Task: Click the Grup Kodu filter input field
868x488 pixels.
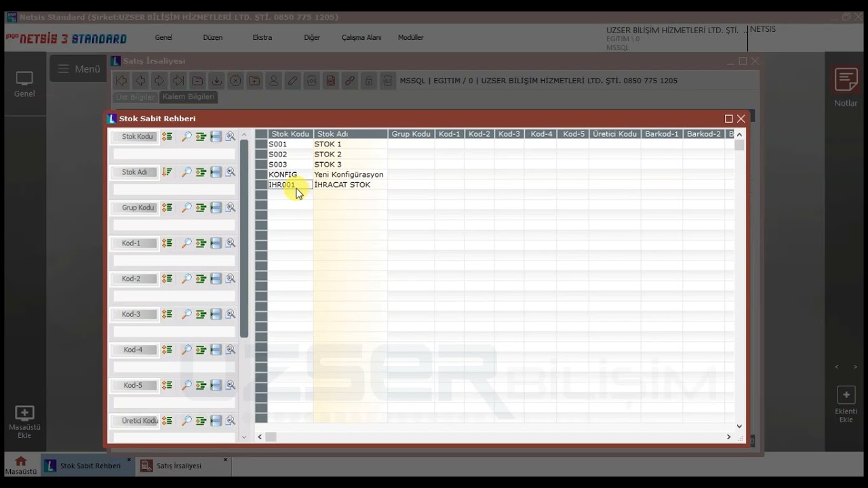Action: point(174,225)
